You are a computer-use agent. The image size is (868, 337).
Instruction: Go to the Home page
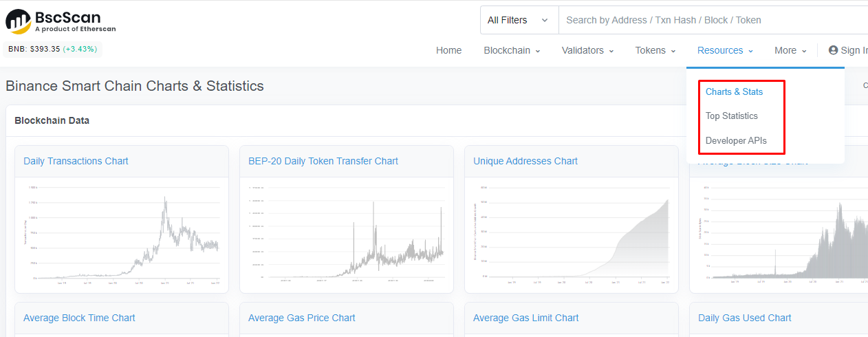tap(448, 50)
